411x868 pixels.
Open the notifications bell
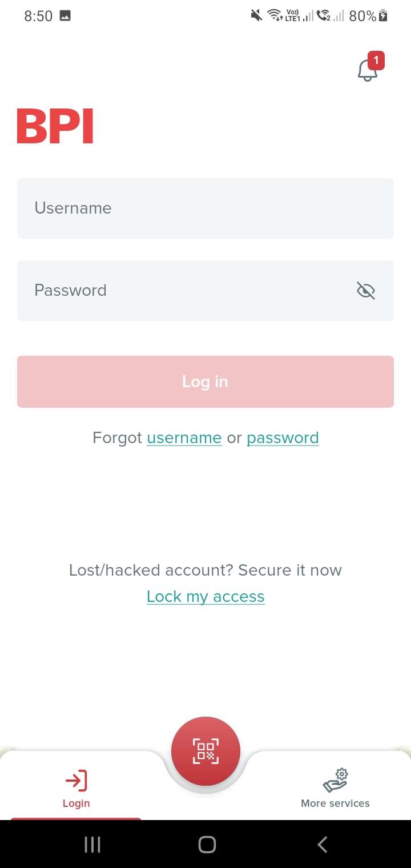click(x=367, y=71)
